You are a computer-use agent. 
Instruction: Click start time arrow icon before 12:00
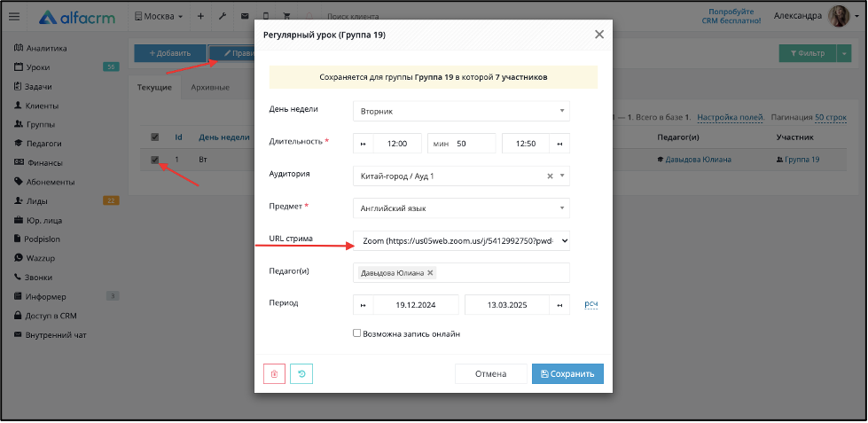click(x=364, y=144)
